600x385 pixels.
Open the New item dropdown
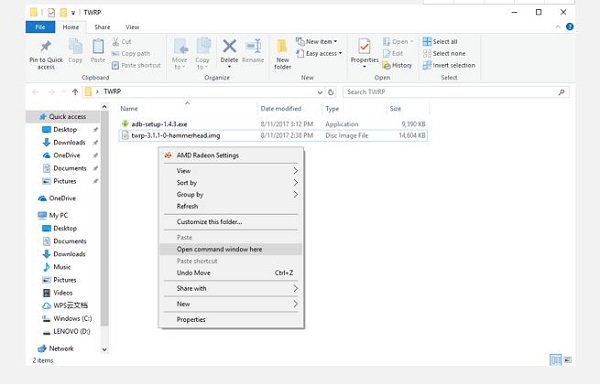[x=316, y=41]
